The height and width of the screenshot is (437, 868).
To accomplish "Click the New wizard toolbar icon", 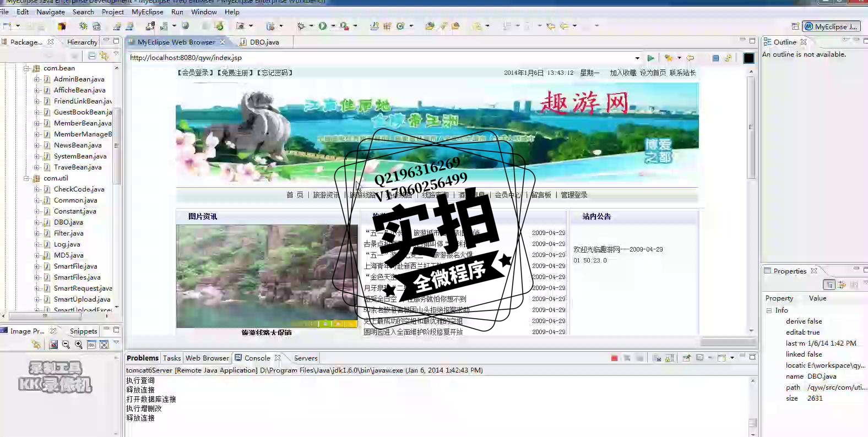I will click(x=7, y=26).
